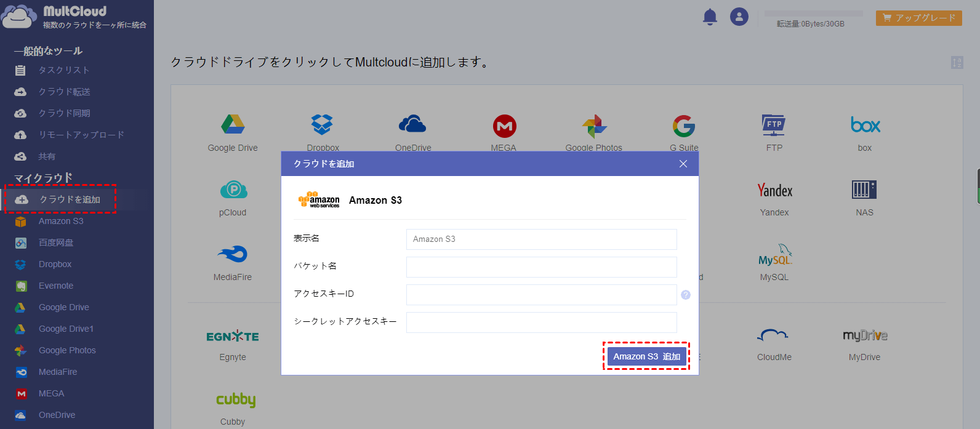Click the アクセスキーID input field
The height and width of the screenshot is (429, 980).
click(542, 295)
